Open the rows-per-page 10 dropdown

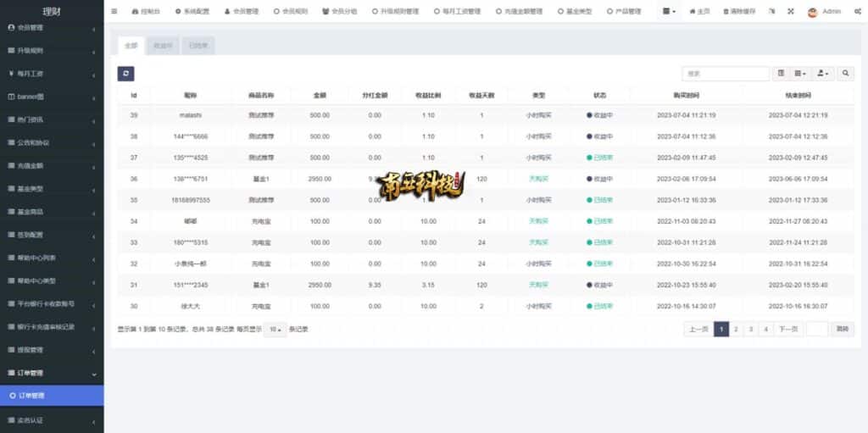point(275,330)
